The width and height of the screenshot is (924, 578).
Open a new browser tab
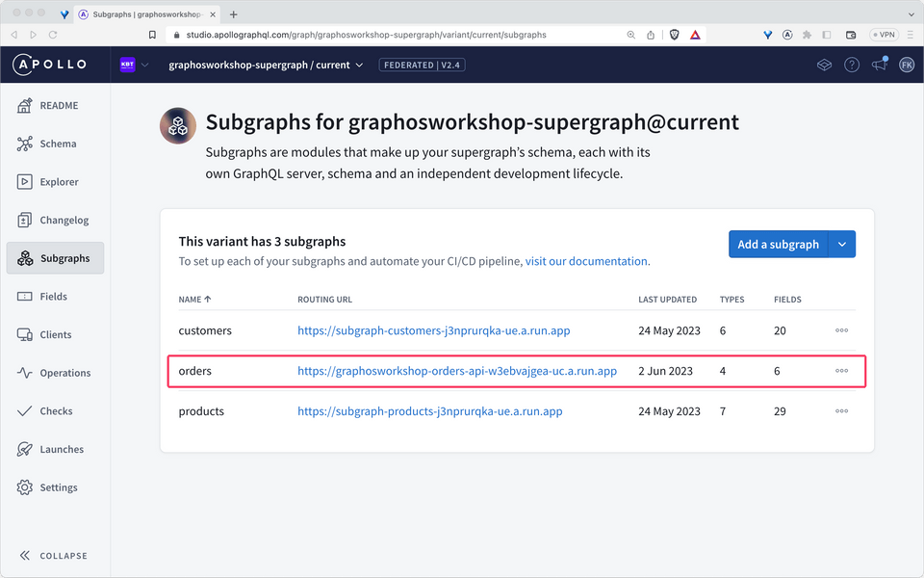click(233, 14)
